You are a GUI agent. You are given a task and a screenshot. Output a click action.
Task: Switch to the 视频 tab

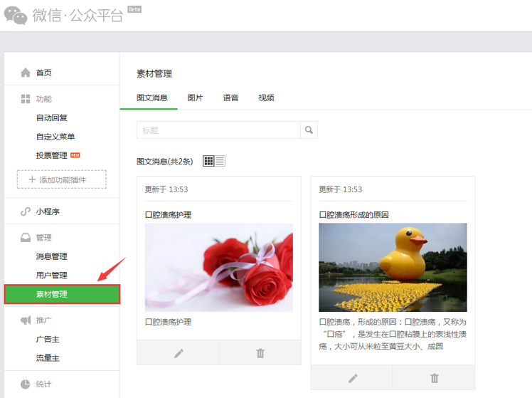(266, 98)
